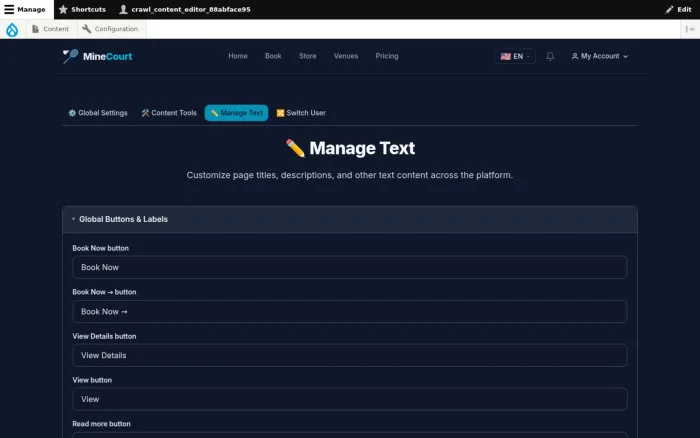Screen dimensions: 700x438
Task: Open the Venues nav link
Action: [x=346, y=56]
